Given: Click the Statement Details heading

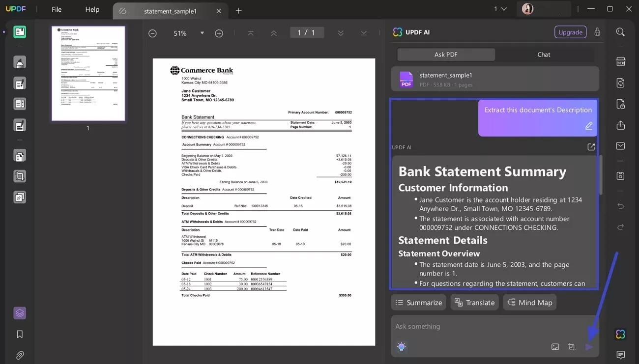Looking at the screenshot, I should [443, 240].
